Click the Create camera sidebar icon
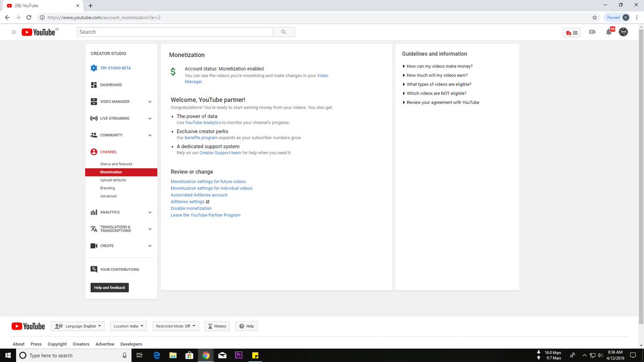Viewport: 644px width, 362px height. pos(94,246)
